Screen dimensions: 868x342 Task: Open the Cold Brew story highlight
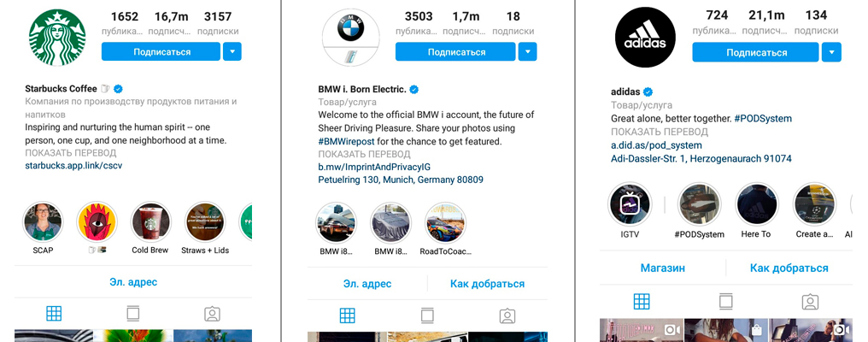[x=150, y=221]
